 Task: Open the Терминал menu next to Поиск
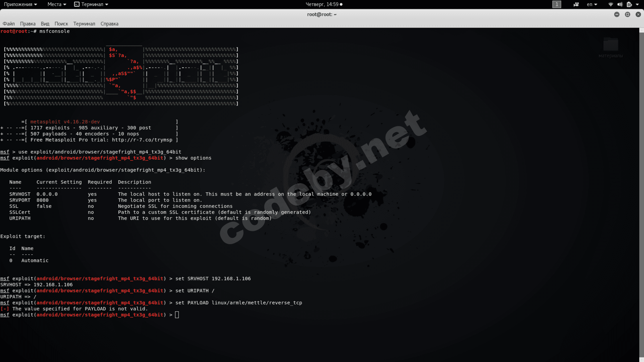click(84, 24)
